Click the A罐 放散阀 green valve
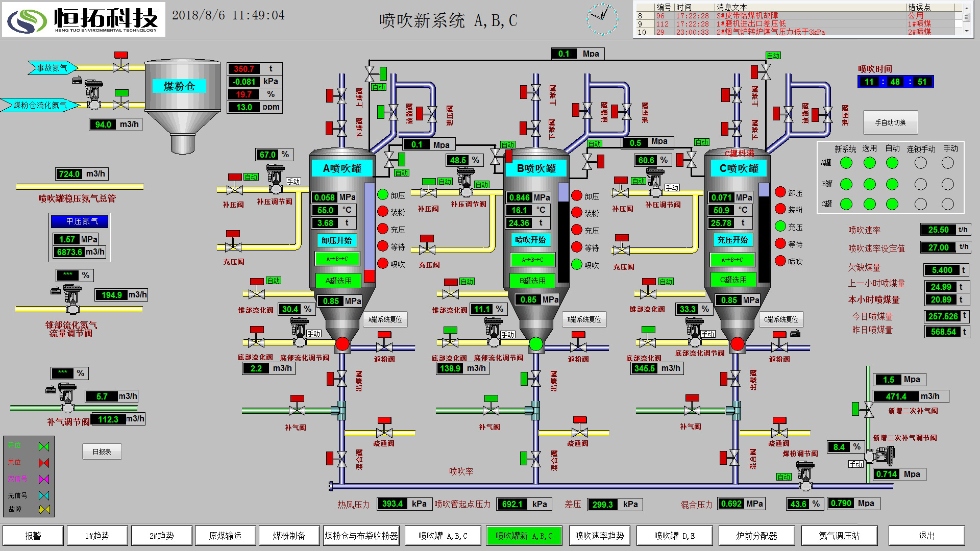This screenshot has width=980, height=551. tap(387, 112)
